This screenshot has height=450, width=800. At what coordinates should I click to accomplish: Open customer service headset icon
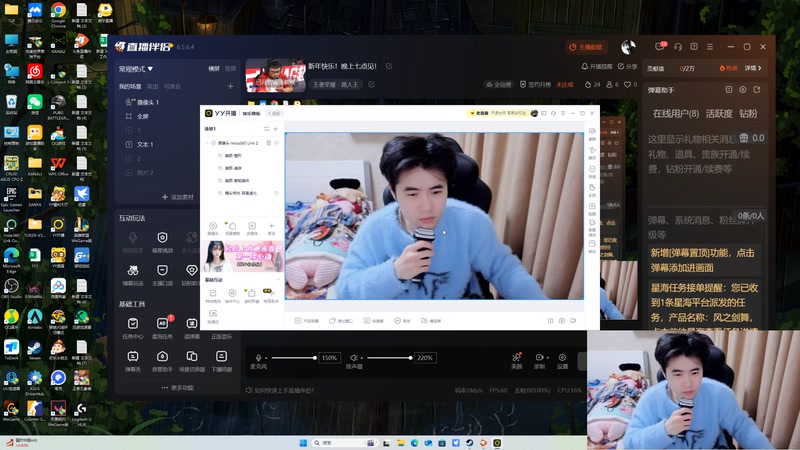pos(678,46)
